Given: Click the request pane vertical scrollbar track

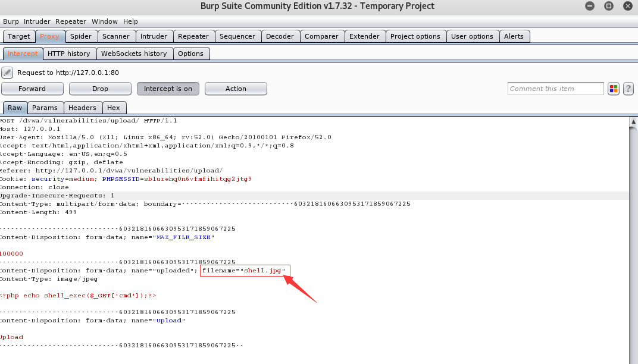Looking at the screenshot, I should click(x=633, y=244).
